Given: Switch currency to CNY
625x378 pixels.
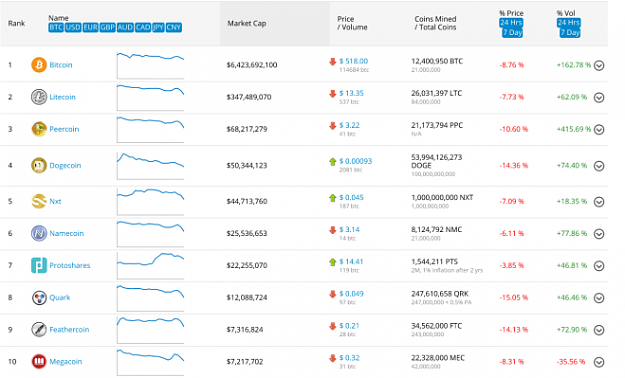Looking at the screenshot, I should click(x=174, y=27).
